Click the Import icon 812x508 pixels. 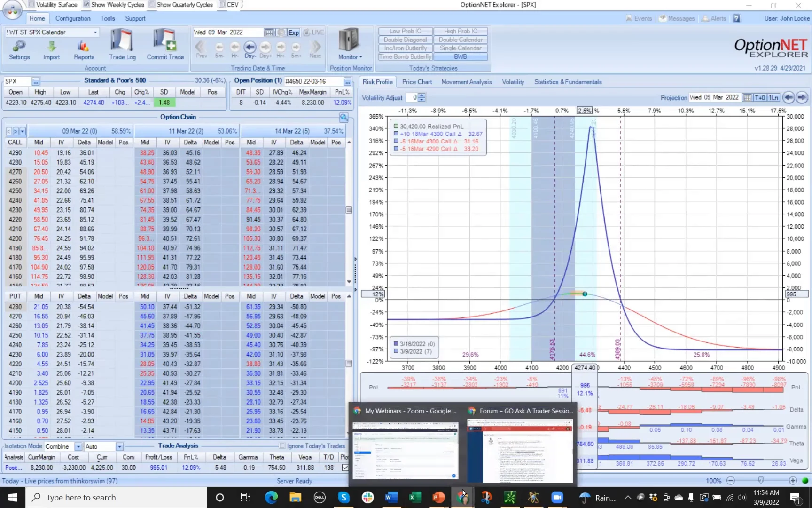(x=52, y=50)
